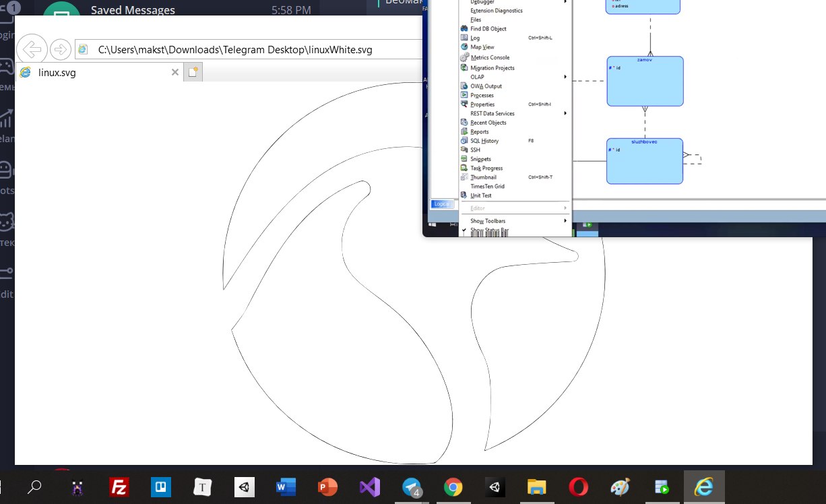Launch Microsoft Word from taskbar
826x504 pixels.
tap(286, 487)
